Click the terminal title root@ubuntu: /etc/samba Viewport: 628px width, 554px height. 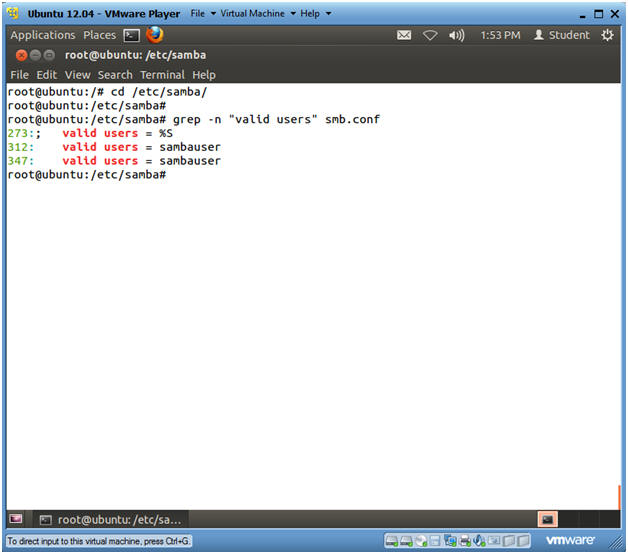[135, 55]
